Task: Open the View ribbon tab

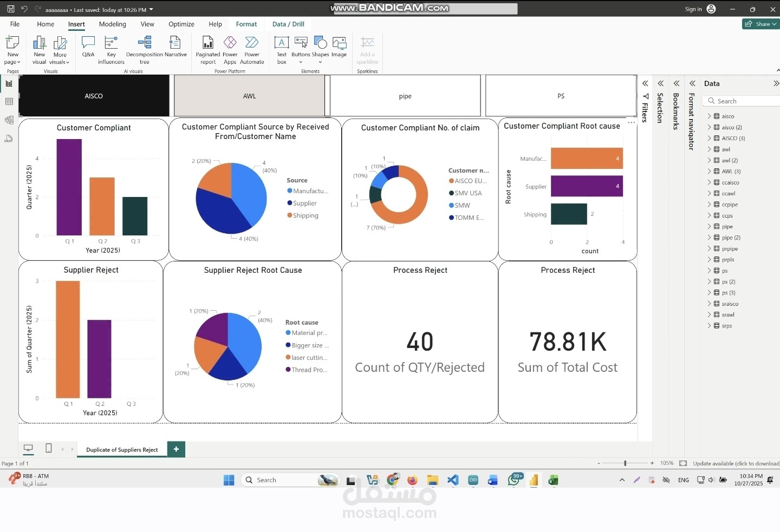Action: coord(147,24)
